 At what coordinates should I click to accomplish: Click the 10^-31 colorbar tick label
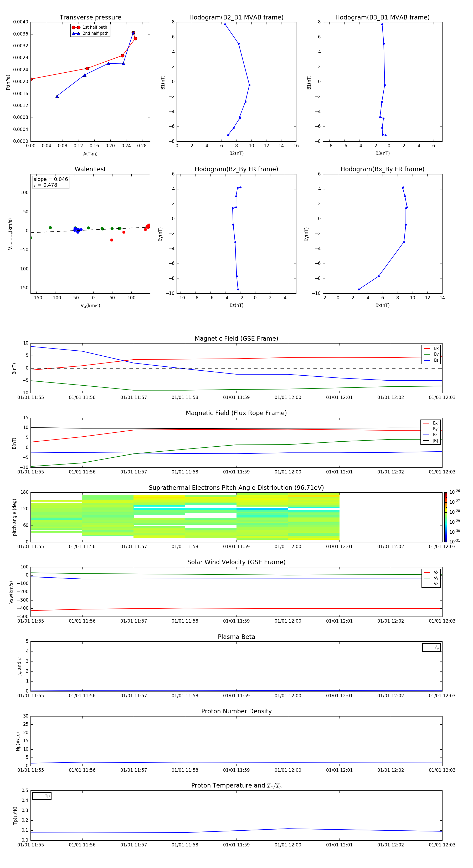point(455,542)
